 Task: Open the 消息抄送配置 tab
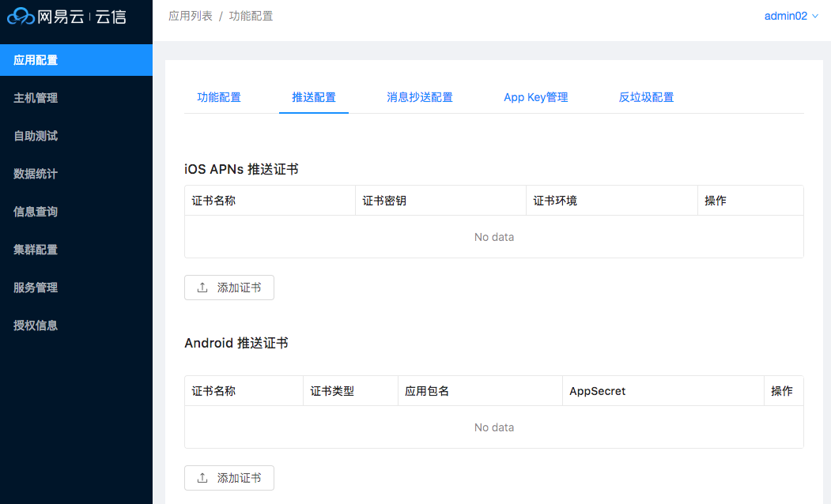pos(420,97)
